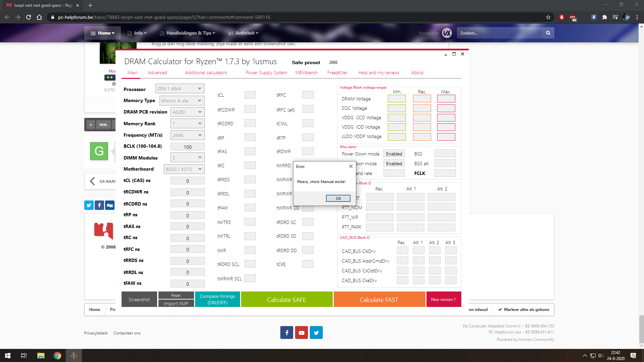Open the volume control in system tray
The width and height of the screenshot is (644, 362).
pyautogui.click(x=601, y=356)
